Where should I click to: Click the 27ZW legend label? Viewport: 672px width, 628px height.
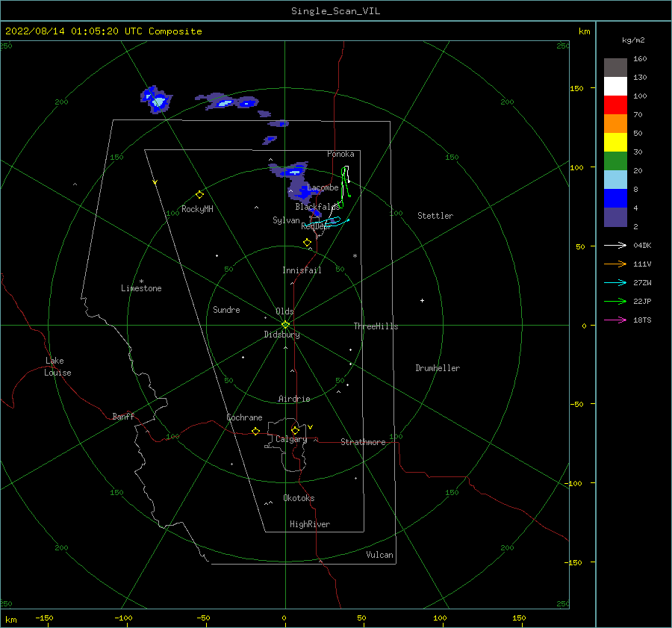(642, 282)
